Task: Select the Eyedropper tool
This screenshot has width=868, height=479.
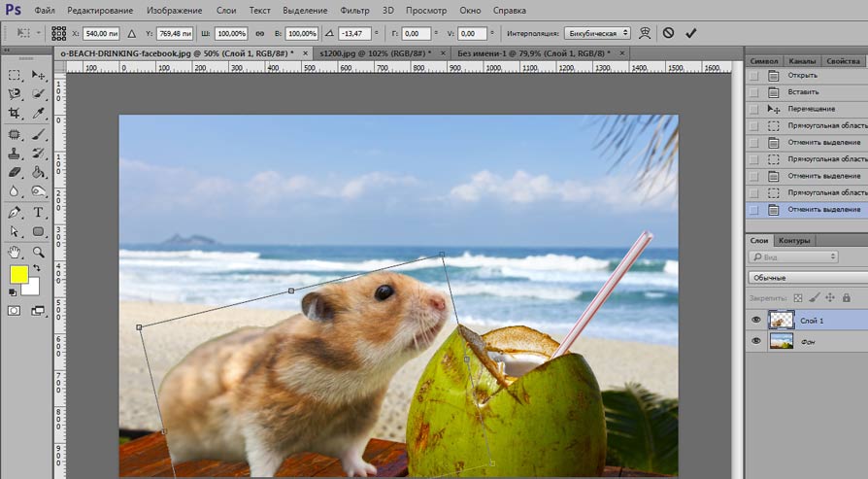Action: click(x=38, y=113)
